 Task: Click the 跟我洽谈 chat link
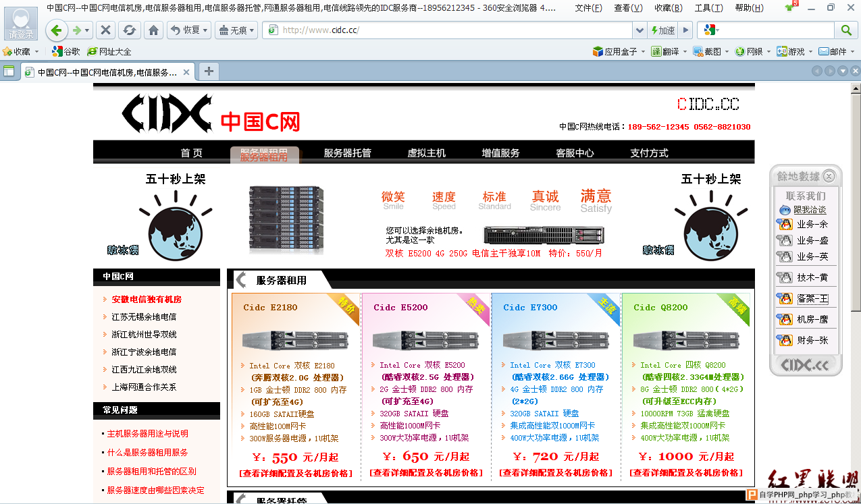pos(803,210)
